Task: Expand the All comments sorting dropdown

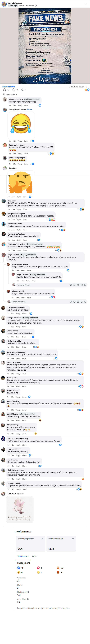Action: [x=10, y=94]
